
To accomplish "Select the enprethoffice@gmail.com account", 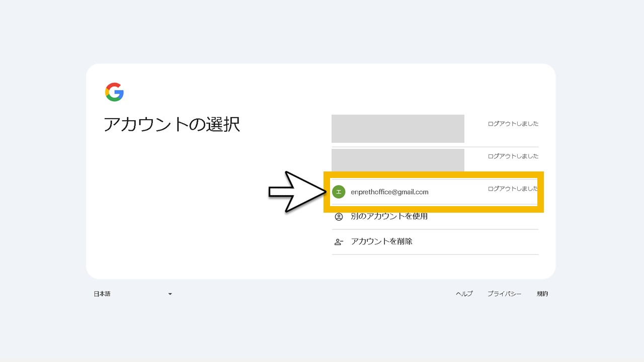I will pyautogui.click(x=389, y=192).
